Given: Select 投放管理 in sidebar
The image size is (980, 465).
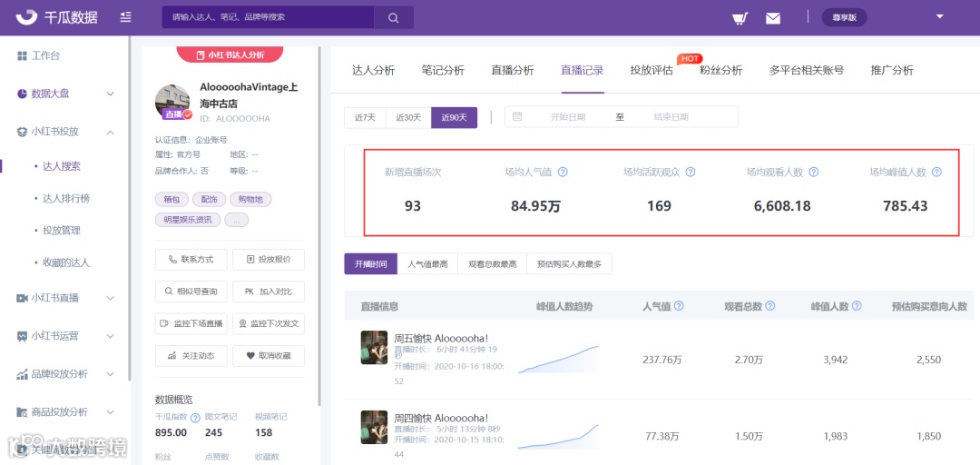Looking at the screenshot, I should 62,231.
